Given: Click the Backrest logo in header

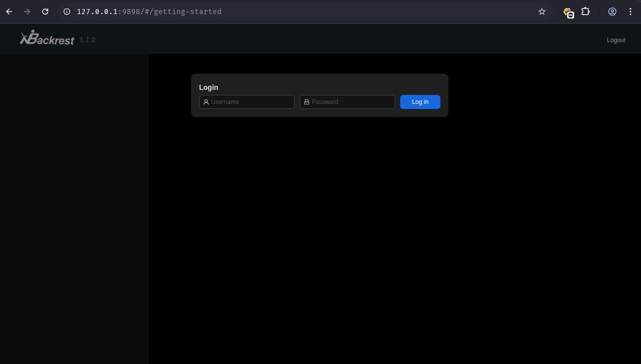Looking at the screenshot, I should point(47,39).
